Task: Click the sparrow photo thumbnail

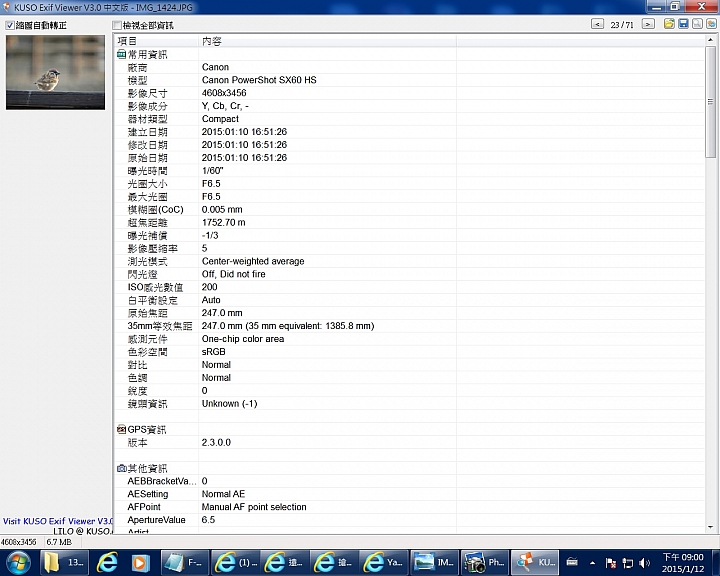Action: coord(56,73)
